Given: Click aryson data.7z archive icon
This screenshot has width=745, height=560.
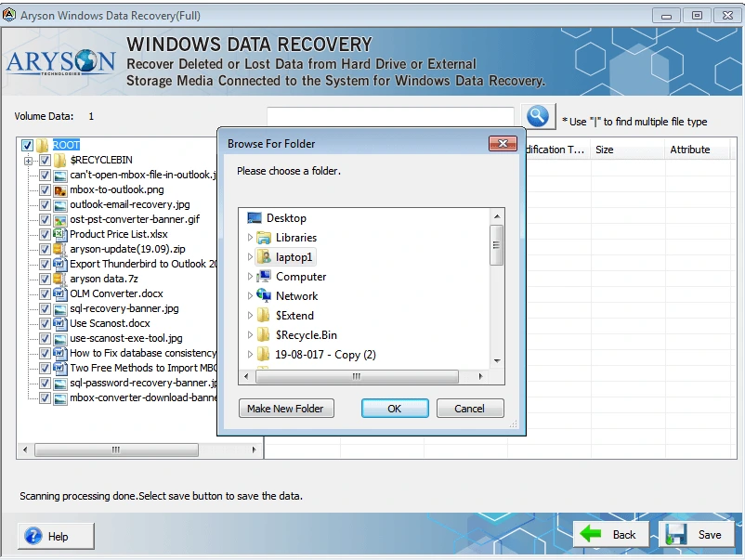Looking at the screenshot, I should point(59,279).
